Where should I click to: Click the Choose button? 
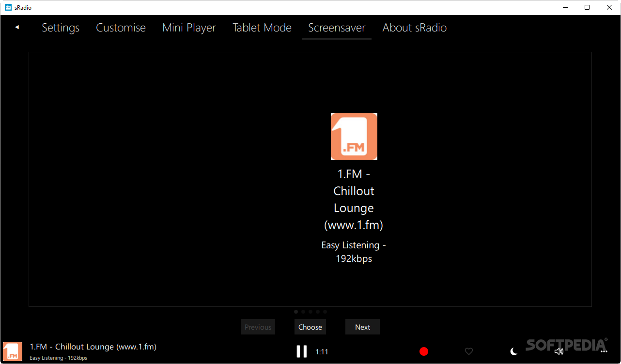click(310, 327)
